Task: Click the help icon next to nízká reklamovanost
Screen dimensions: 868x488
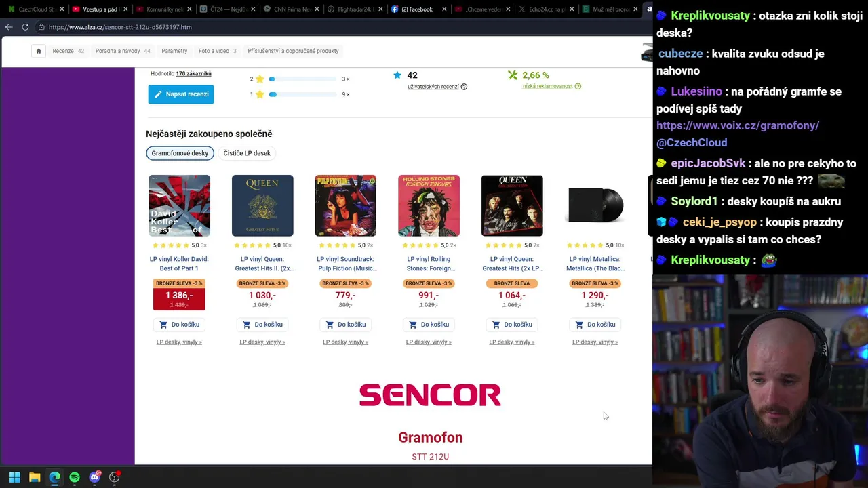Action: [x=578, y=86]
